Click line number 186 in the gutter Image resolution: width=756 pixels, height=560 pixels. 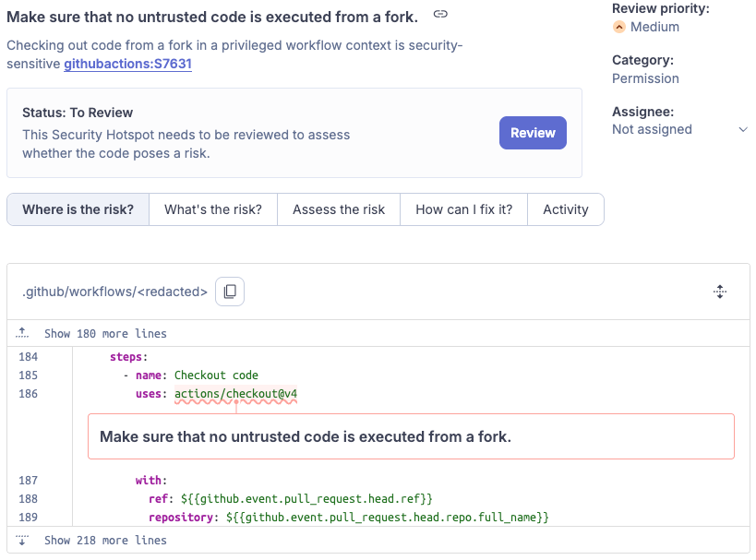tap(28, 394)
